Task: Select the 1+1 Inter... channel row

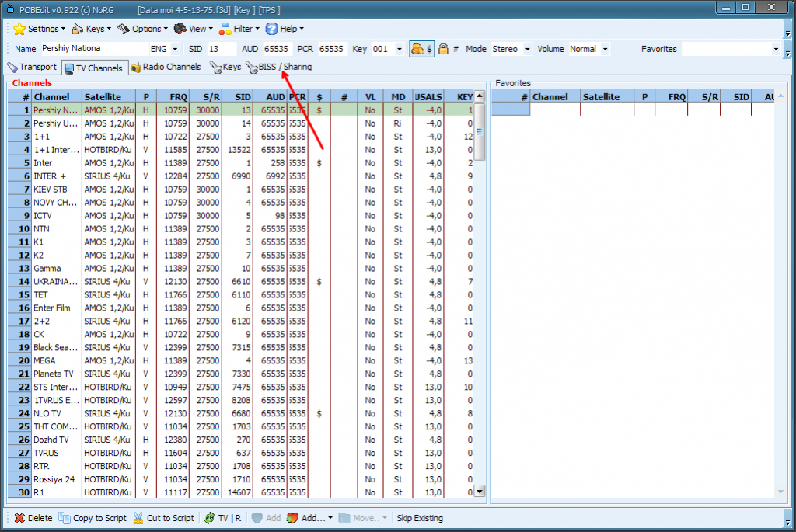Action: click(240, 150)
